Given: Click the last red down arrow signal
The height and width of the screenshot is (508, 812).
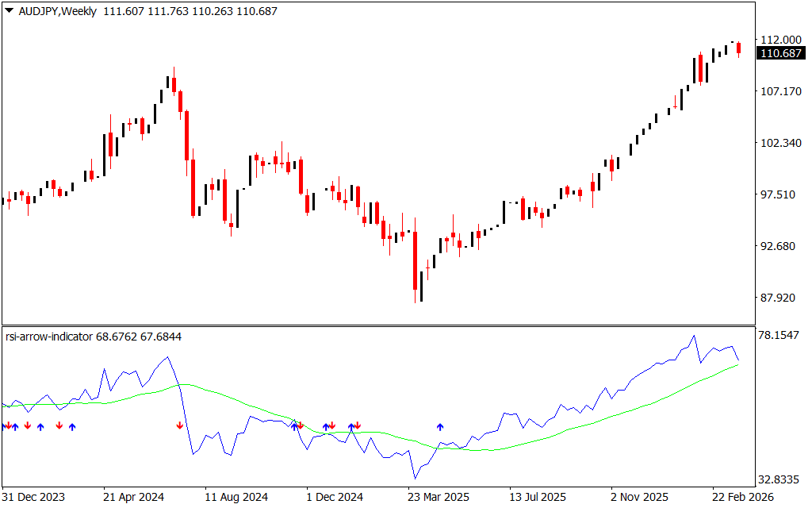Looking at the screenshot, I should pyautogui.click(x=358, y=426).
